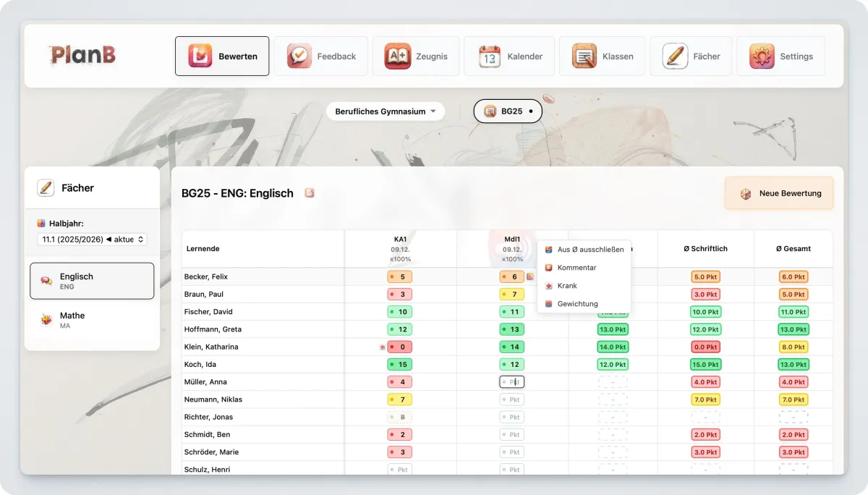This screenshot has height=495, width=868.
Task: Open the Fächer pencil icon in navigation
Action: pos(675,56)
